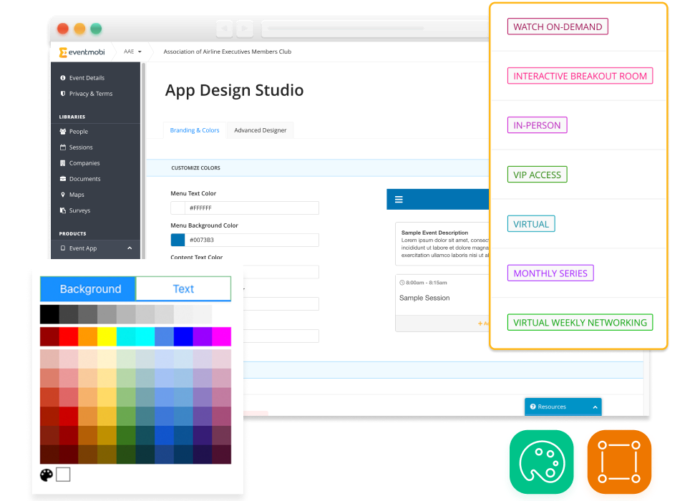This screenshot has width=700, height=501.
Task: Click the custom color palette icon
Action: tap(46, 475)
